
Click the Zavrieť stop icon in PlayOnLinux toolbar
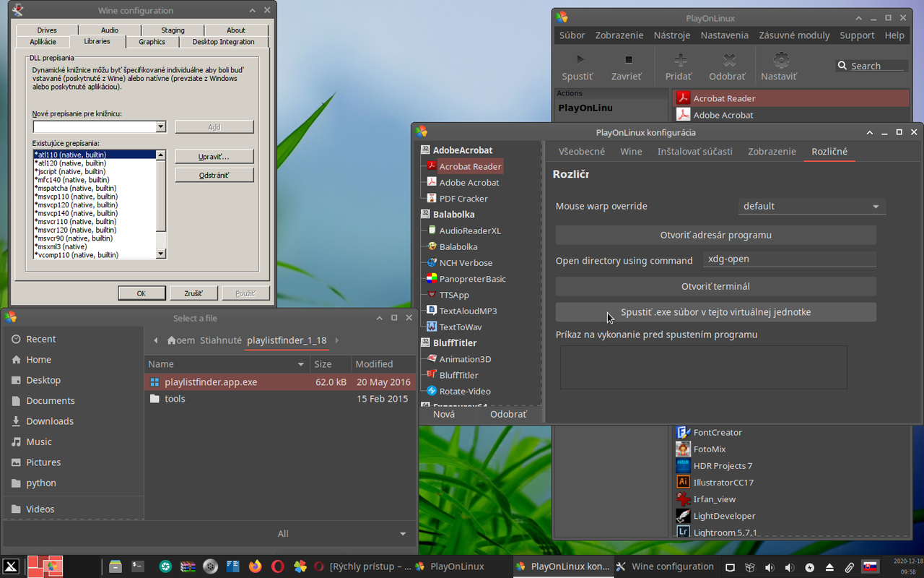coord(628,59)
